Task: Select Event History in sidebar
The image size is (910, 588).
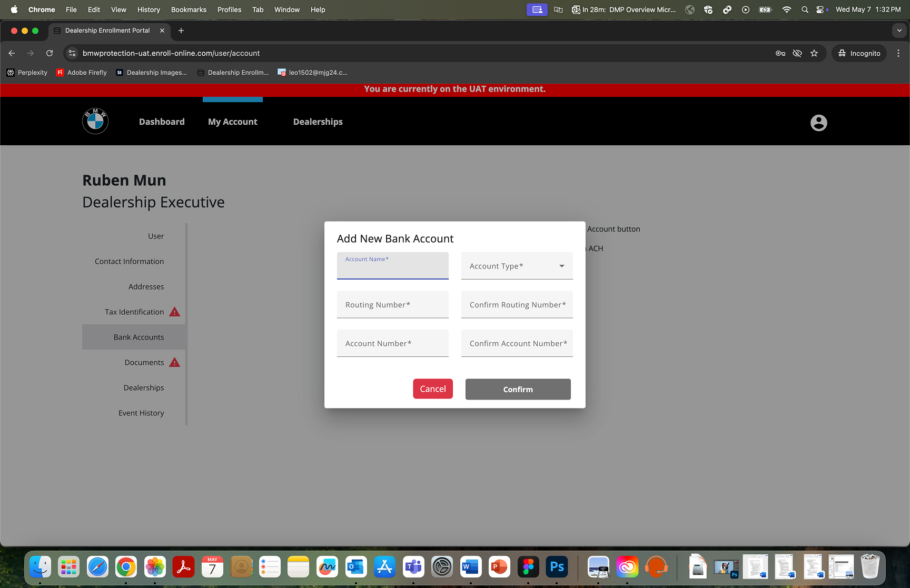Action: pos(141,413)
